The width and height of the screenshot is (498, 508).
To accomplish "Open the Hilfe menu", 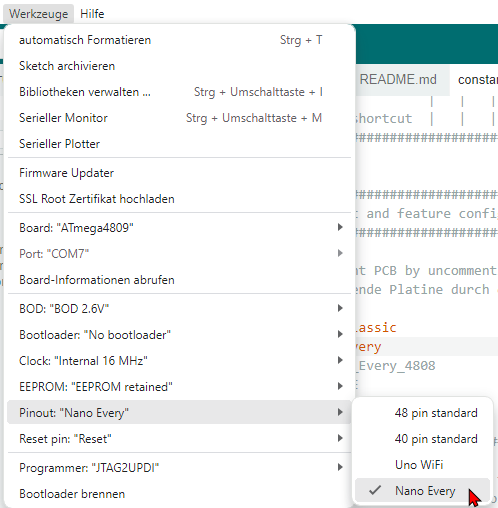I will pos(92,14).
